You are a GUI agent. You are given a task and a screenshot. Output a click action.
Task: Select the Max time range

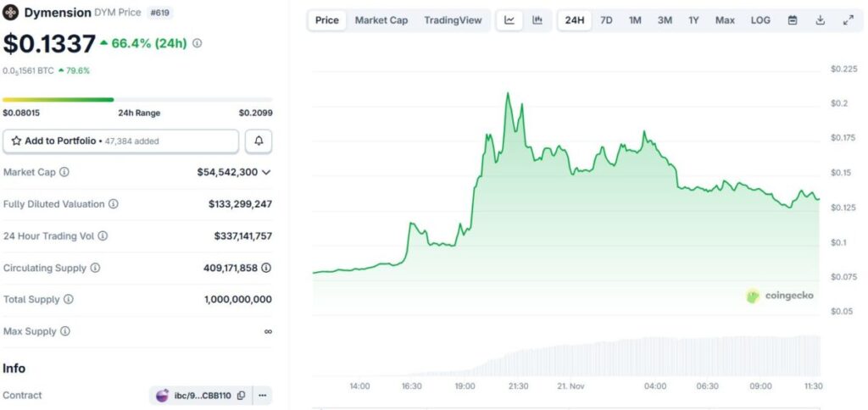725,20
